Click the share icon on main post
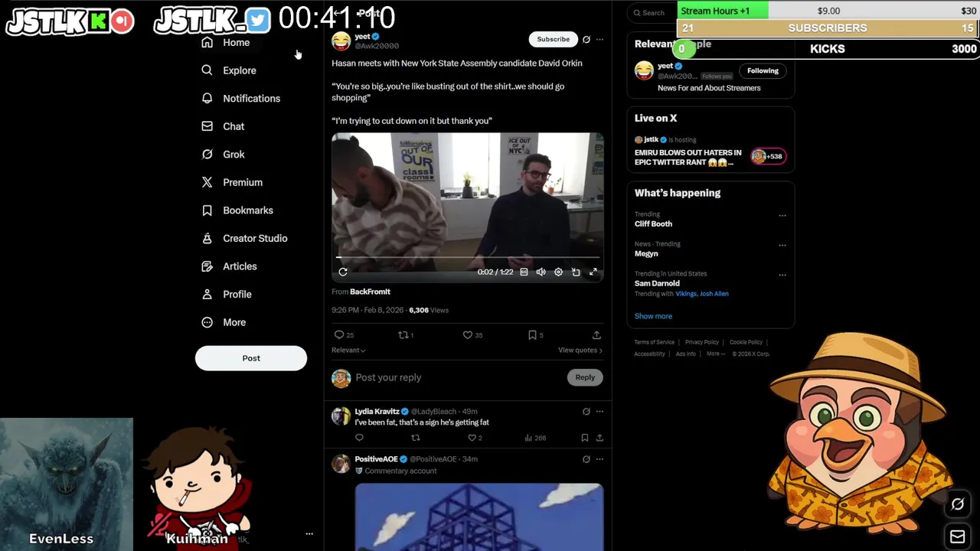The image size is (980, 551). 596,334
